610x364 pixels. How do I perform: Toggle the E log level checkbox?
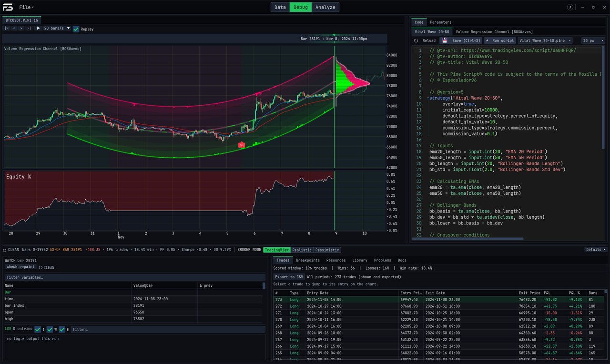(62, 329)
